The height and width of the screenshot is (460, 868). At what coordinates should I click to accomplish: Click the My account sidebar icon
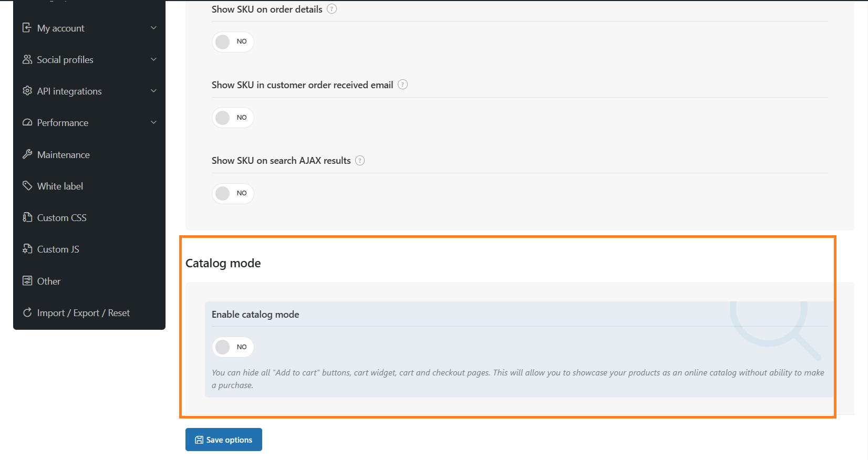(27, 28)
